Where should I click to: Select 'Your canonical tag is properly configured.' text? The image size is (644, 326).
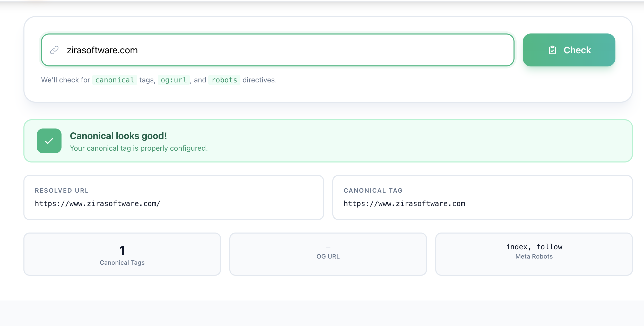point(139,148)
